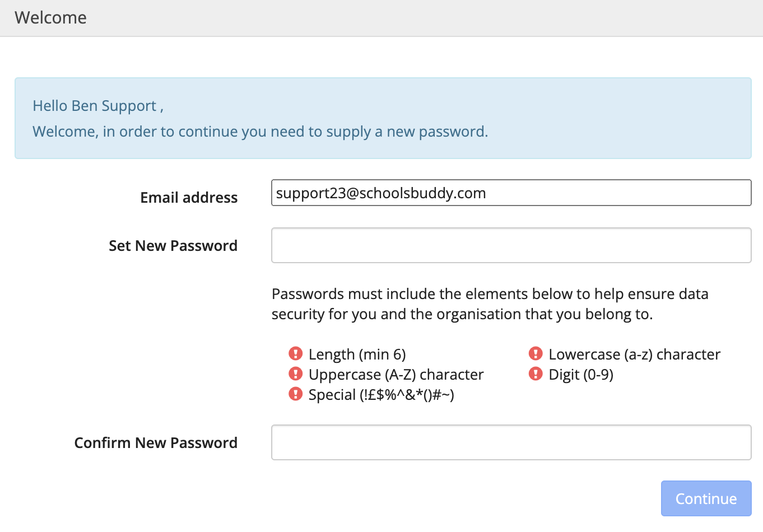Focus the Email address input field
Screen dimensions: 763x532
coord(511,193)
